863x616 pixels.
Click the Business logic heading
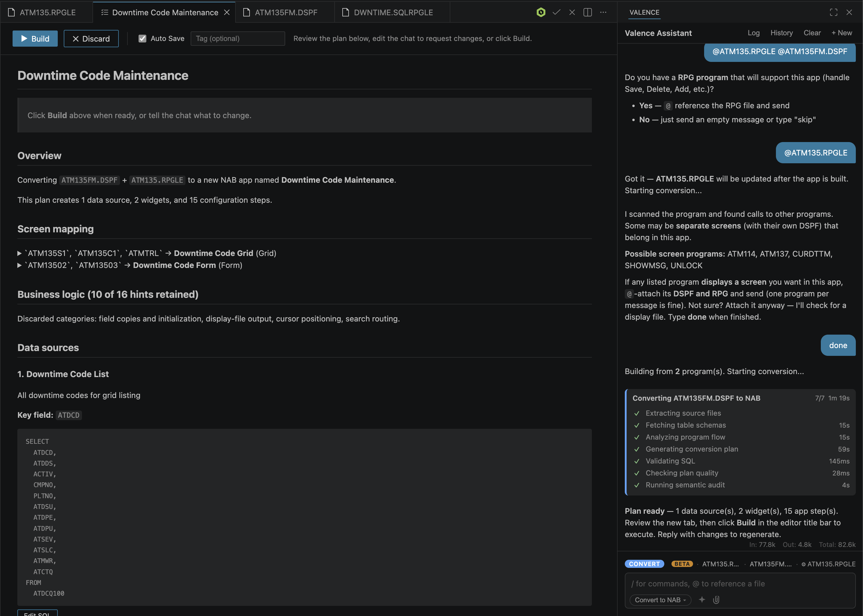point(108,295)
